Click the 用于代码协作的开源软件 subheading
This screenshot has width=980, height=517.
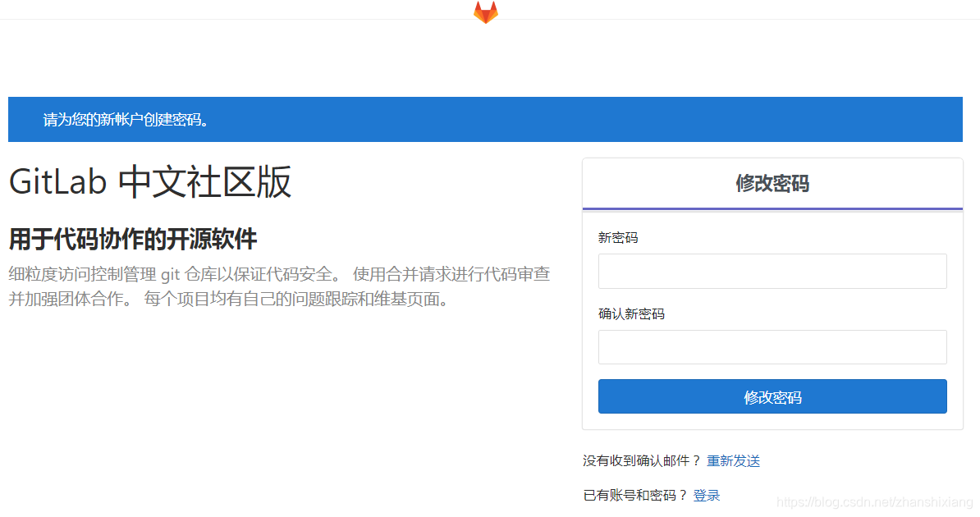[133, 240]
